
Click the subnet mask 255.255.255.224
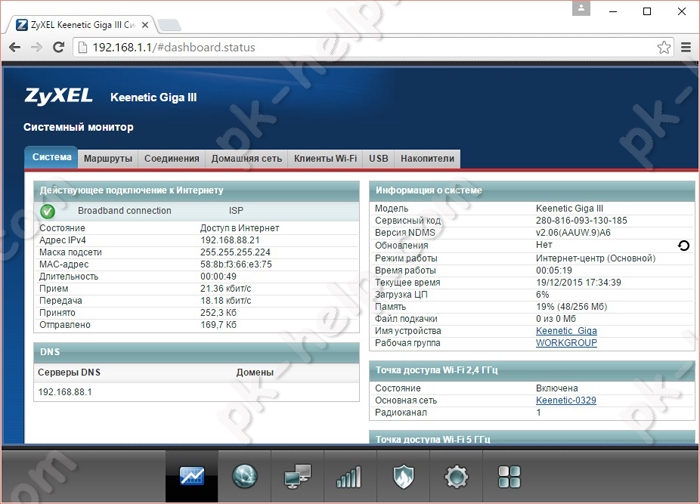tap(235, 252)
